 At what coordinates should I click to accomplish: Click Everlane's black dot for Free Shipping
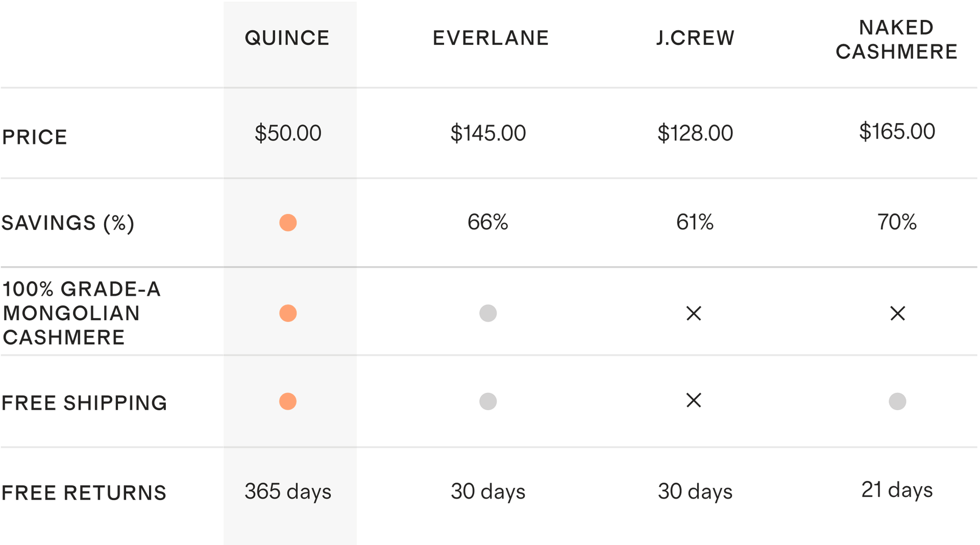point(488,401)
